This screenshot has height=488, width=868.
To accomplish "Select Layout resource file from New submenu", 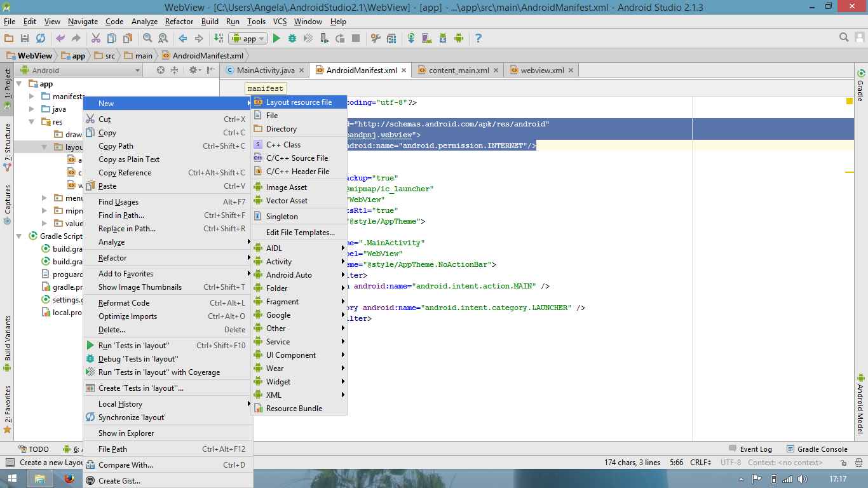I will point(299,102).
